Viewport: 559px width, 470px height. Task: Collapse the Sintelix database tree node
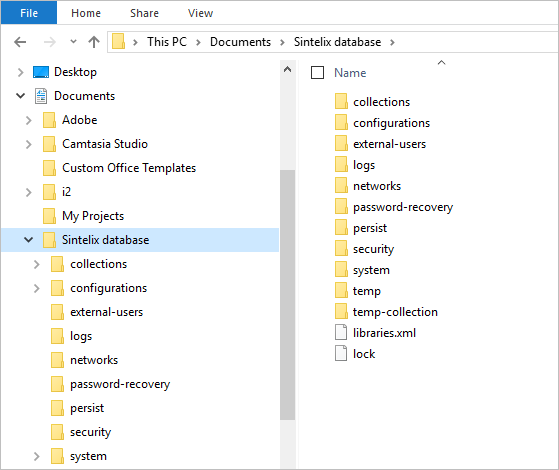pos(29,240)
